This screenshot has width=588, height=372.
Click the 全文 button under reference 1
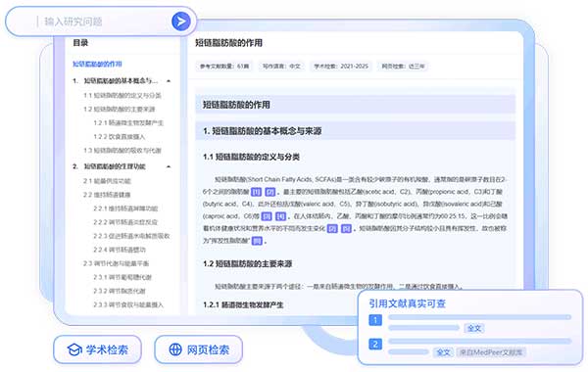(474, 329)
